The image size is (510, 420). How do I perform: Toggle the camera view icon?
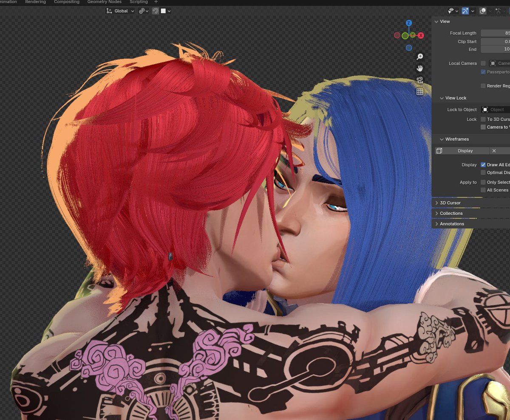click(x=420, y=80)
